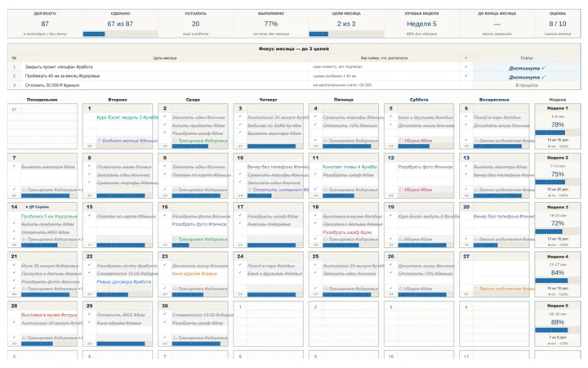Image resolution: width=588 pixels, height=368 pixels.
Task: Click the star icon beside «ДР Серёжи» on day 14
Action: (27, 207)
